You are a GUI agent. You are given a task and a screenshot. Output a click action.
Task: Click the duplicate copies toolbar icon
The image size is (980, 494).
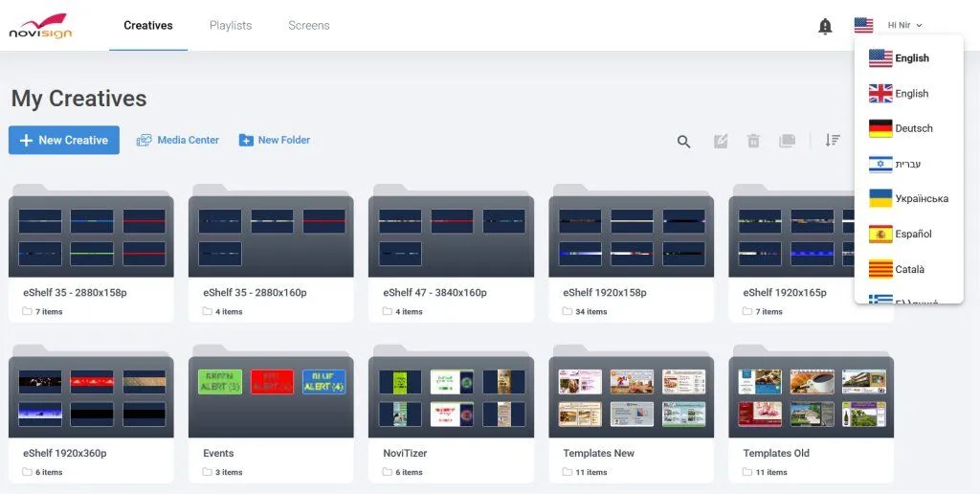pyautogui.click(x=787, y=142)
